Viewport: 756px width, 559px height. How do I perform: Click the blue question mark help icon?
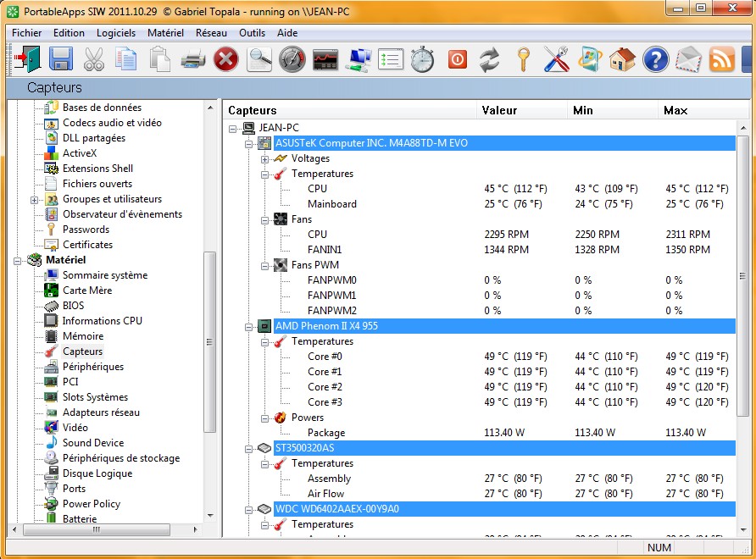click(x=656, y=59)
